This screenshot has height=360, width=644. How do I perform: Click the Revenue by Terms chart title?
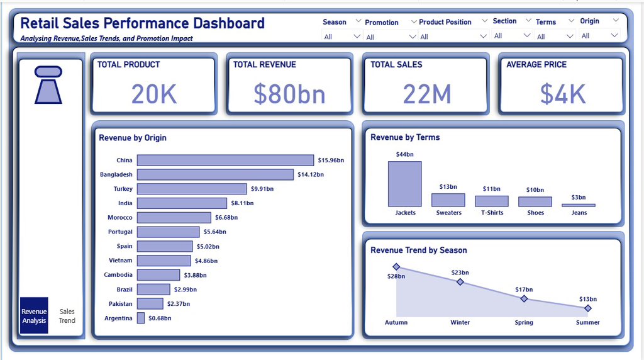(x=405, y=137)
